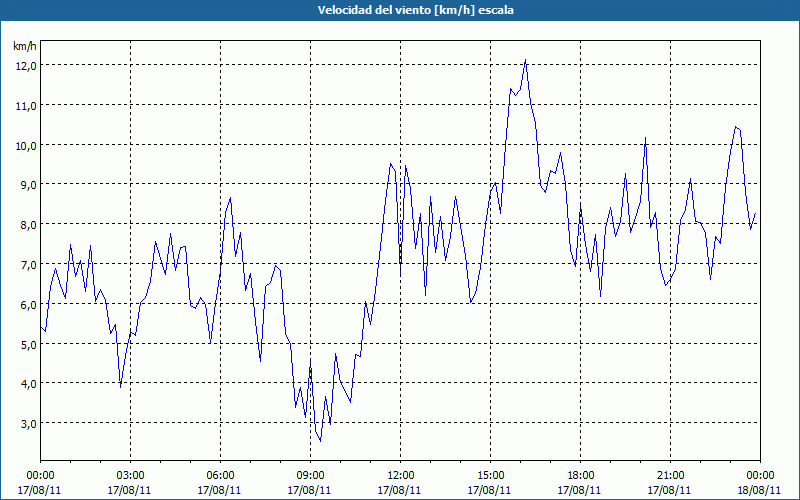Click the 3,0 y-axis label
The image size is (800, 500).
coord(28,423)
